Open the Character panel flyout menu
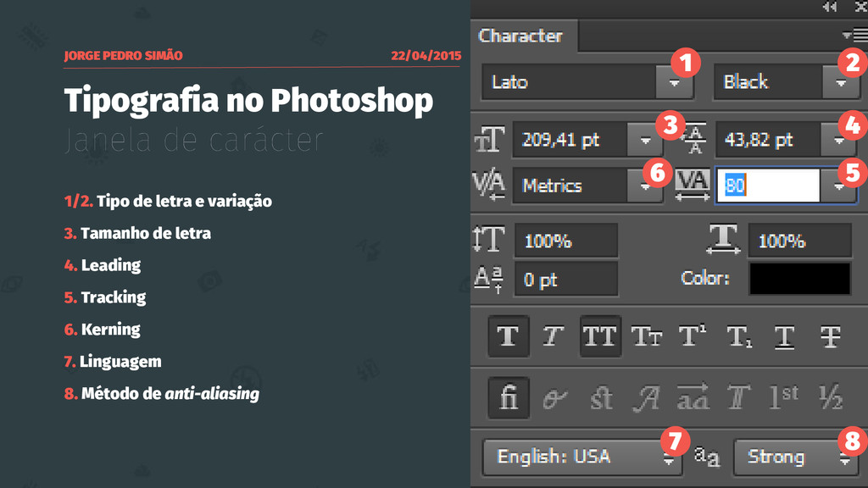This screenshot has width=868, height=488. (855, 36)
